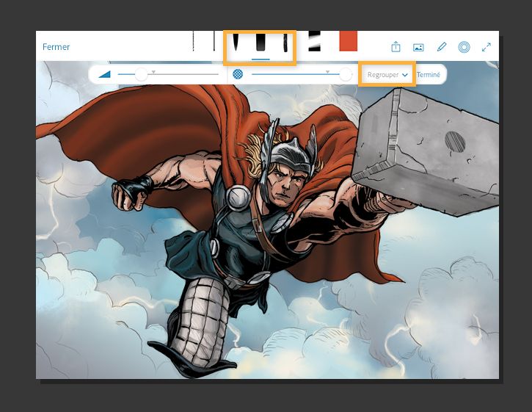
Task: Tap the brush size triangle icon
Action: [x=104, y=74]
